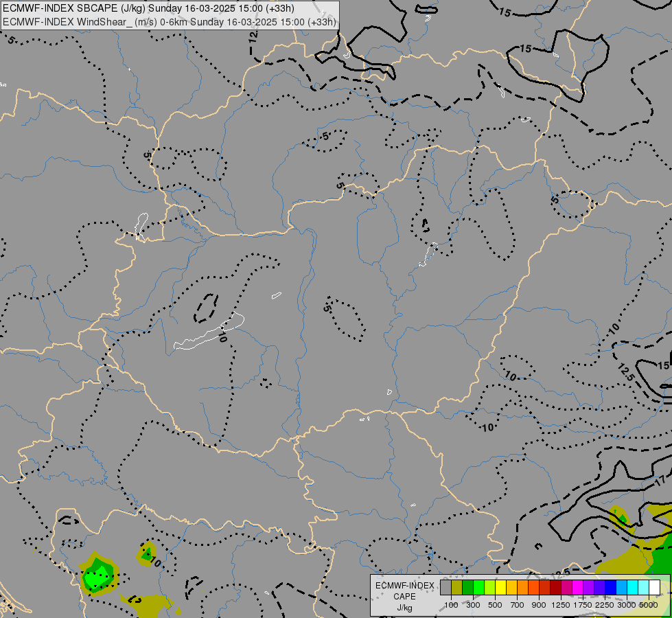Select the dark green legend swatch
This screenshot has width=672, height=618.
pos(468,588)
